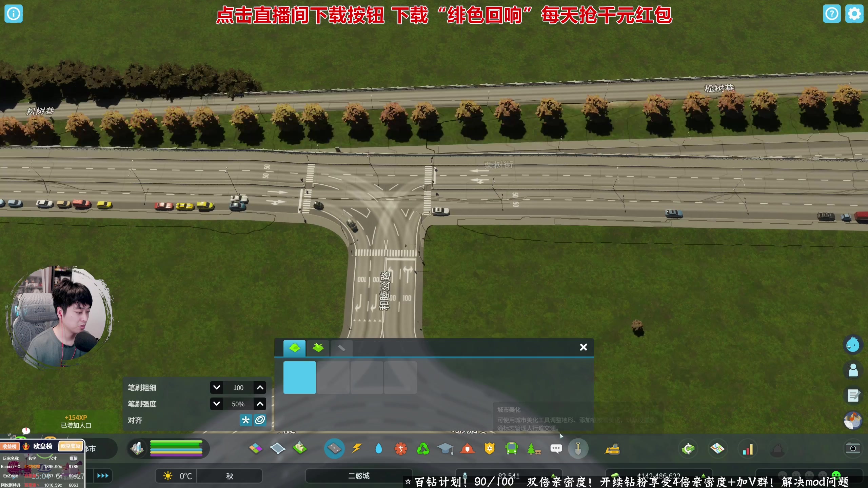Viewport: 868px width, 488px height.
Task: Enable the asterisk align option
Action: pos(246,420)
